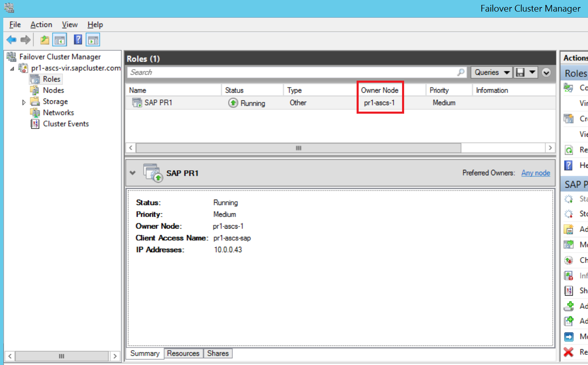Click the roles list horizontal scrollbar thumb
The width and height of the screenshot is (588, 365).
pos(298,148)
